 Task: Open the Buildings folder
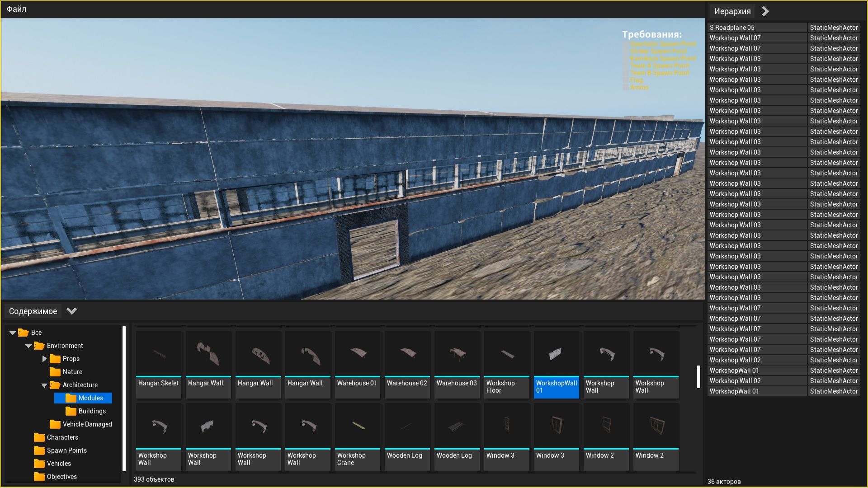[x=86, y=411]
